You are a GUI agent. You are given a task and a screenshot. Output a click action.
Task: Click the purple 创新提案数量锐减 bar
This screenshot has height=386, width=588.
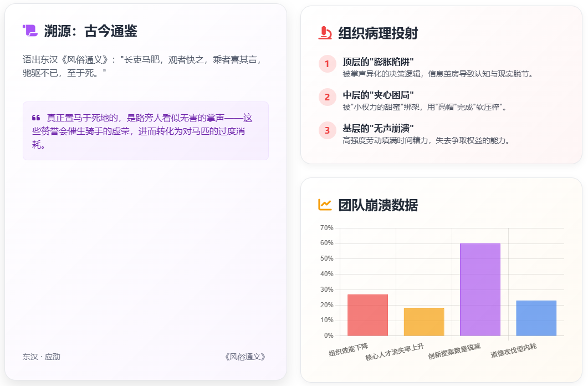pos(480,289)
